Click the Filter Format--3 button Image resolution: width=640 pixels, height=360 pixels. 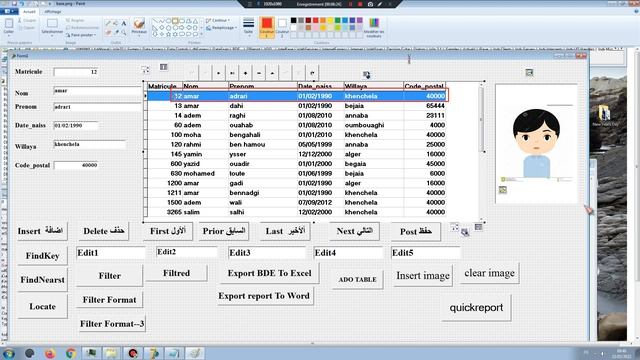click(112, 324)
